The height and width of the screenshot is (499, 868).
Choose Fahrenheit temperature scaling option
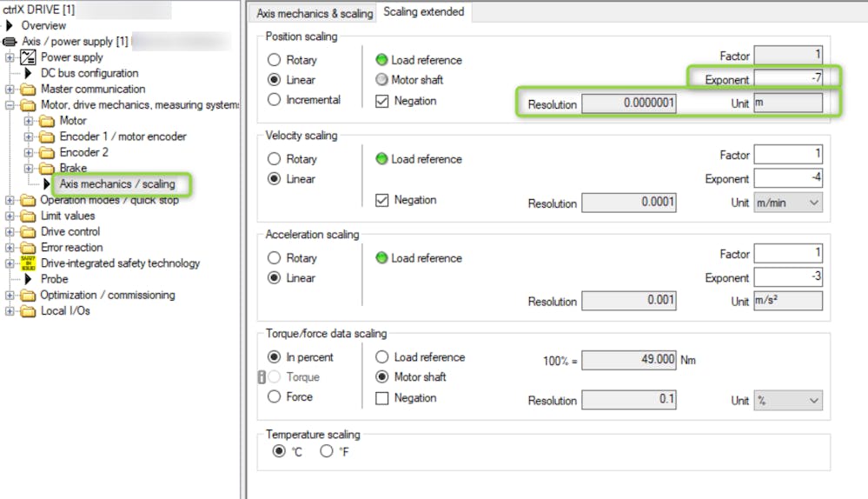point(327,451)
